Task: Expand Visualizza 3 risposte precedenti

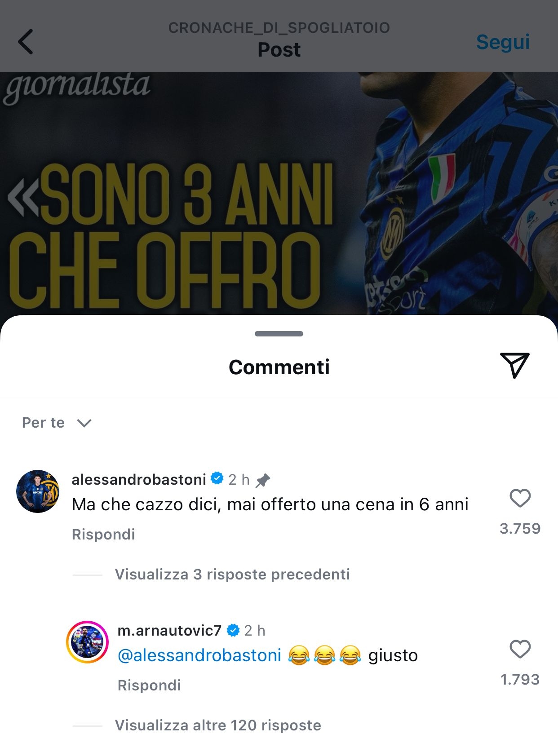Action: pyautogui.click(x=232, y=574)
